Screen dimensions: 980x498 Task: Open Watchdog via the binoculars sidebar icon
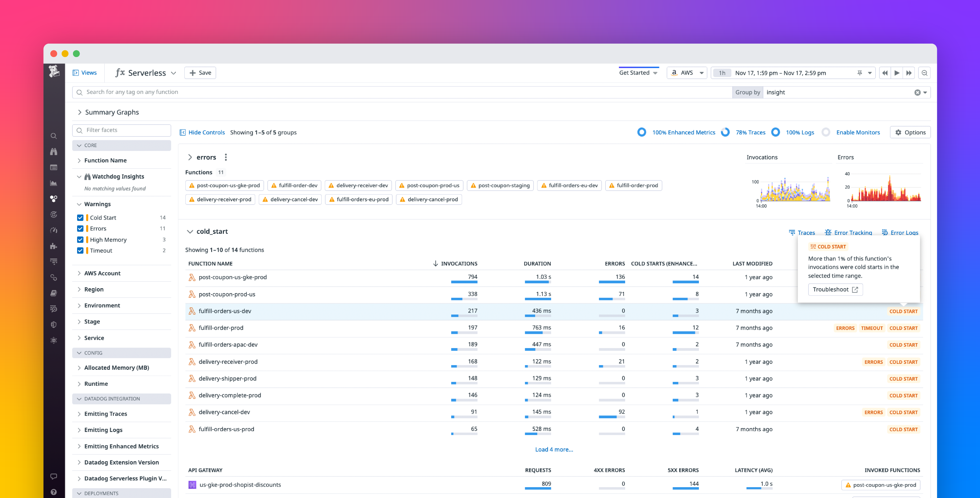tap(53, 151)
